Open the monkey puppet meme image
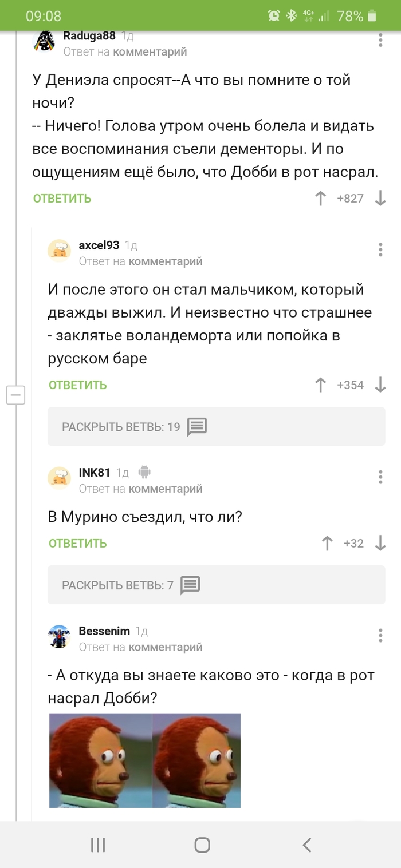Viewport: 401px width, 868px height. pyautogui.click(x=146, y=760)
